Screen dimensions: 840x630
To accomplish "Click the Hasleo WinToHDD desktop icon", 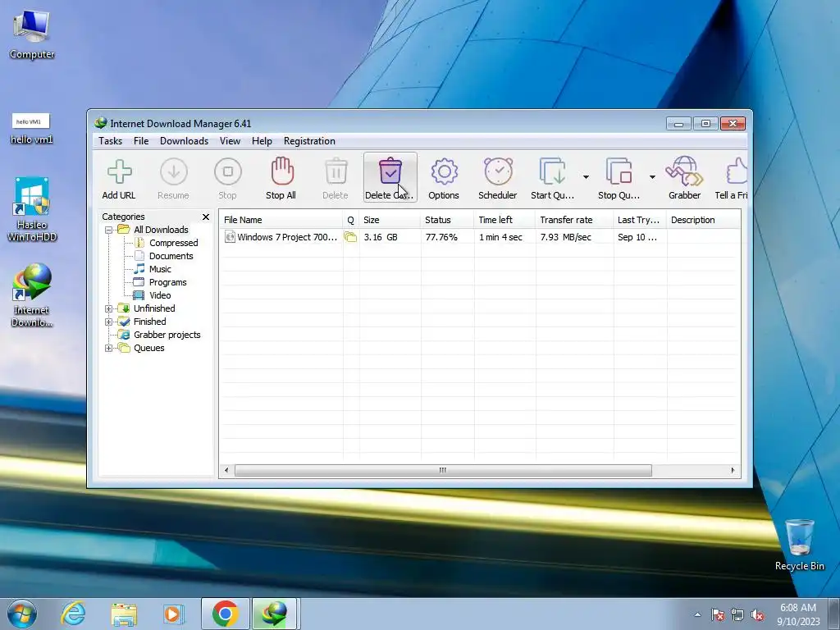I will pyautogui.click(x=32, y=209).
